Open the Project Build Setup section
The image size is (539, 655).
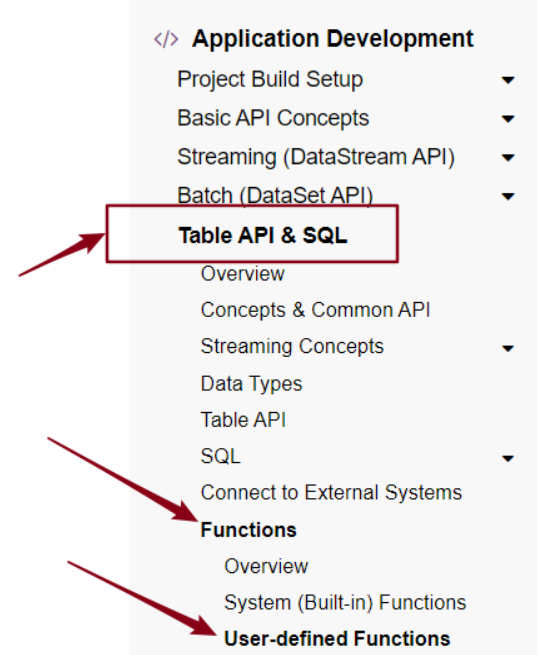(x=270, y=80)
